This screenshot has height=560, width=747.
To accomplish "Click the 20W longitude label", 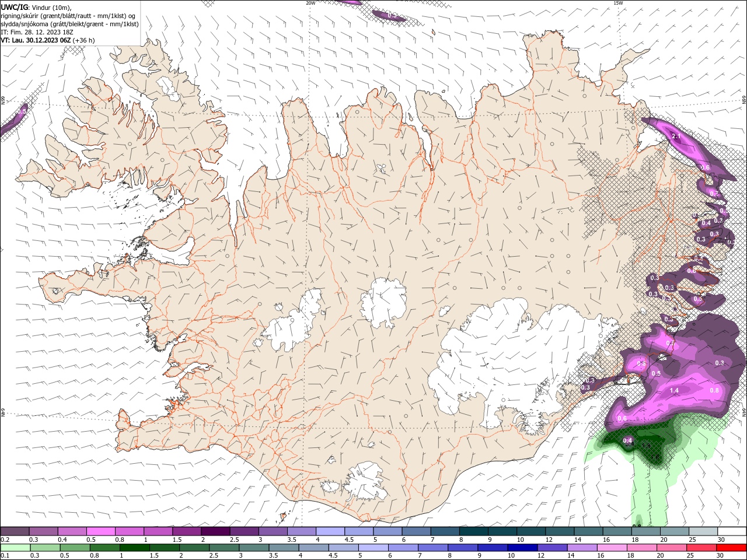I will coord(310,3).
